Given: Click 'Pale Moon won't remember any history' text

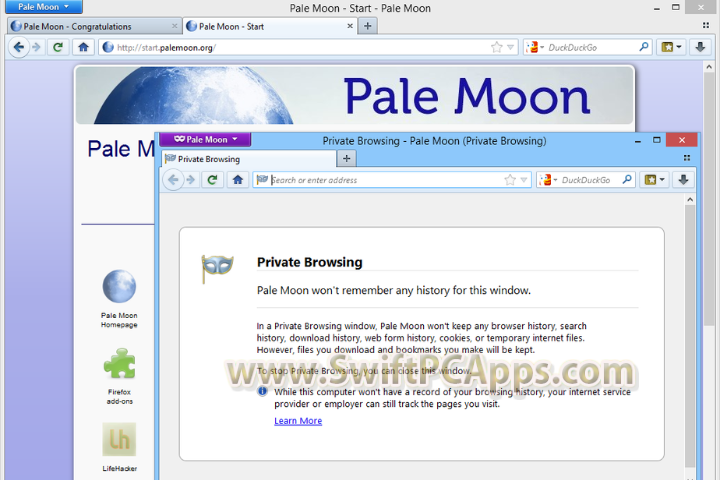Looking at the screenshot, I should (394, 290).
